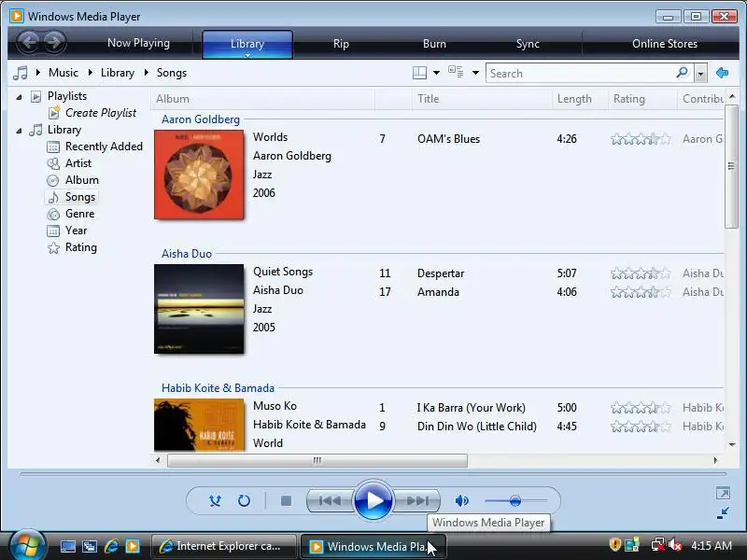Open the Online Stores tab
Screen dimensions: 747x560
[x=665, y=44]
